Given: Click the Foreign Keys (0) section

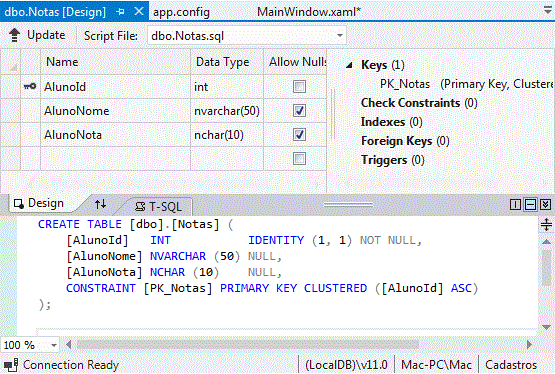Looking at the screenshot, I should tap(405, 141).
